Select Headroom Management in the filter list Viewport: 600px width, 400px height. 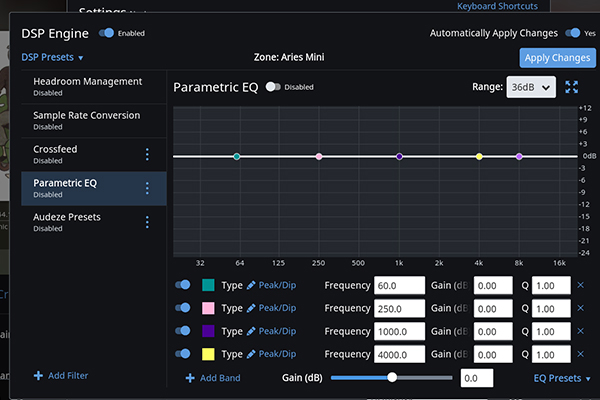[x=88, y=86]
